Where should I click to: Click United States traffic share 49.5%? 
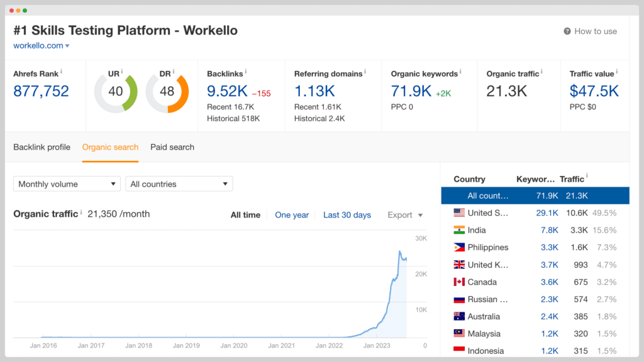click(x=604, y=213)
